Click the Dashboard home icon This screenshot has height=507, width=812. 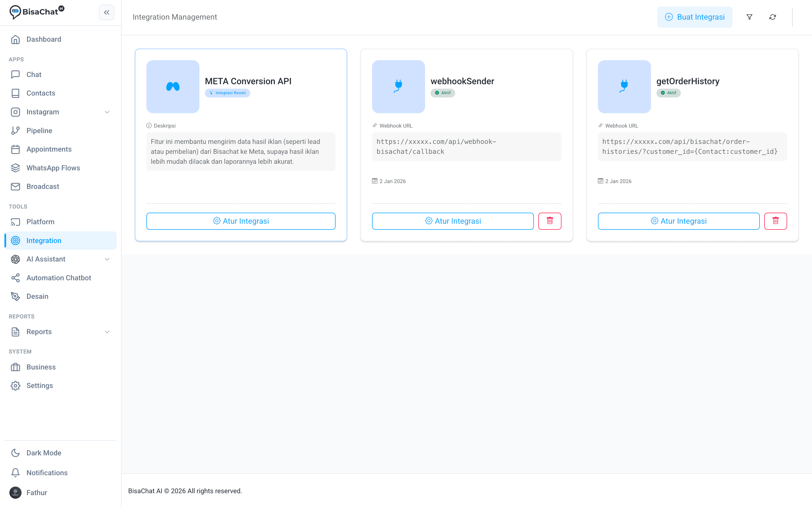(x=15, y=39)
